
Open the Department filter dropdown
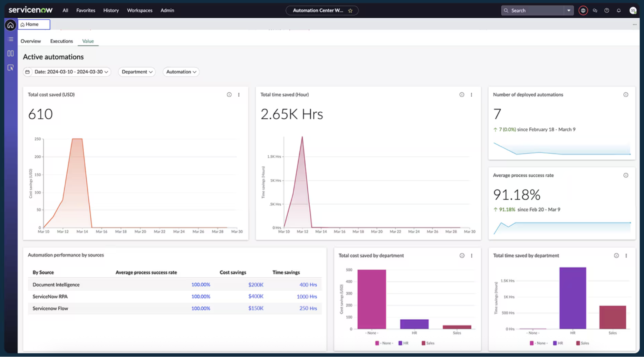(x=137, y=72)
